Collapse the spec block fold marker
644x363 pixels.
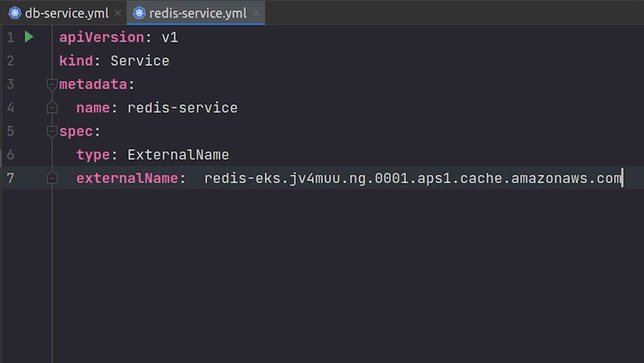click(52, 131)
